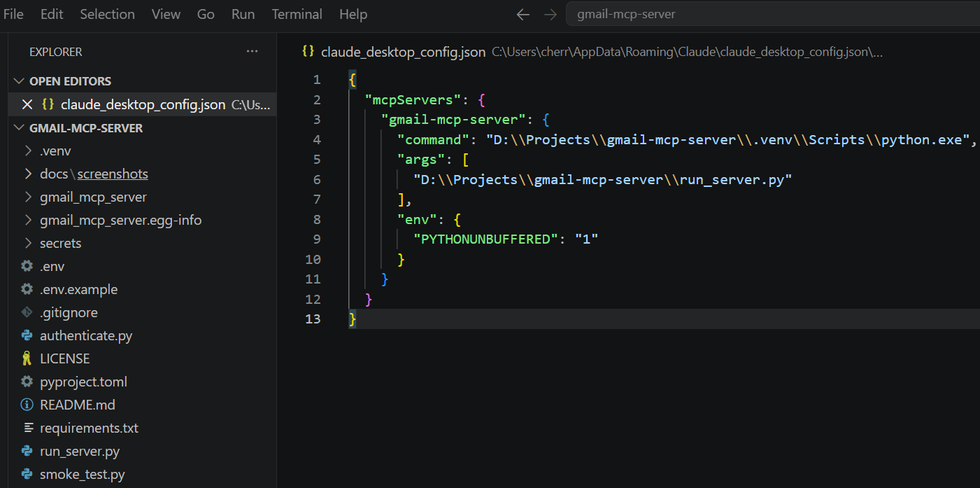Open the File menu
The image size is (980, 488).
click(x=13, y=14)
